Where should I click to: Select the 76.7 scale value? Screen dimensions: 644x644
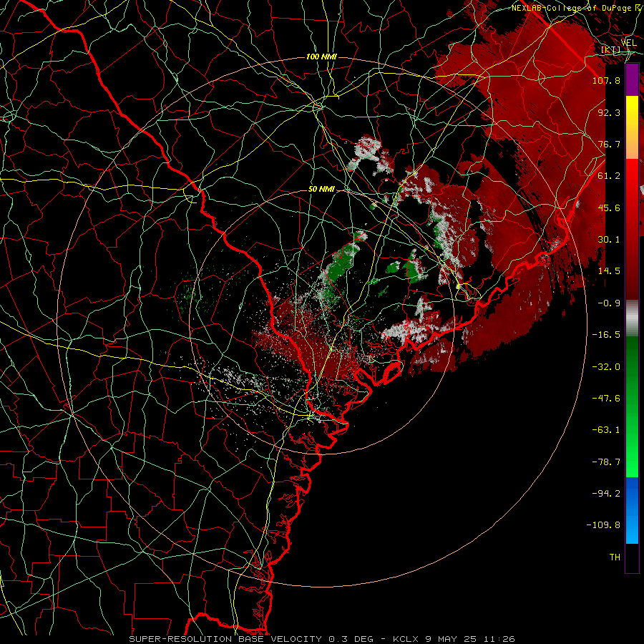tap(609, 144)
